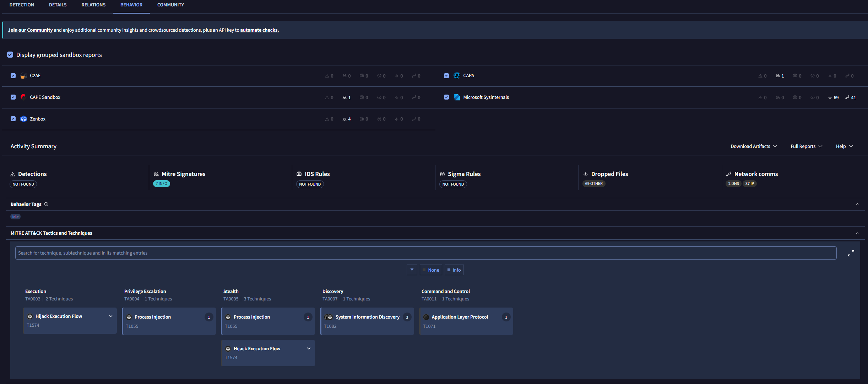This screenshot has height=384, width=868.
Task: Click the Network comms heading icon
Action: pyautogui.click(x=729, y=174)
